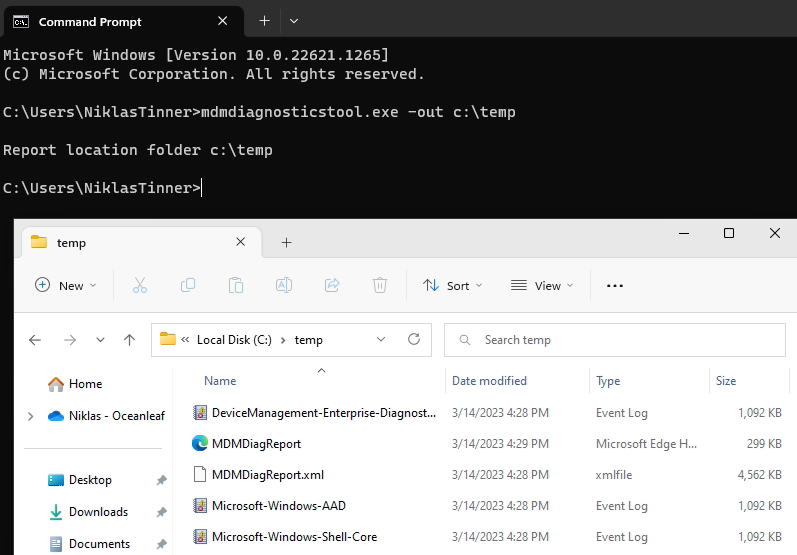Sort by the Date modified column header
The width and height of the screenshot is (797, 555).
489,381
